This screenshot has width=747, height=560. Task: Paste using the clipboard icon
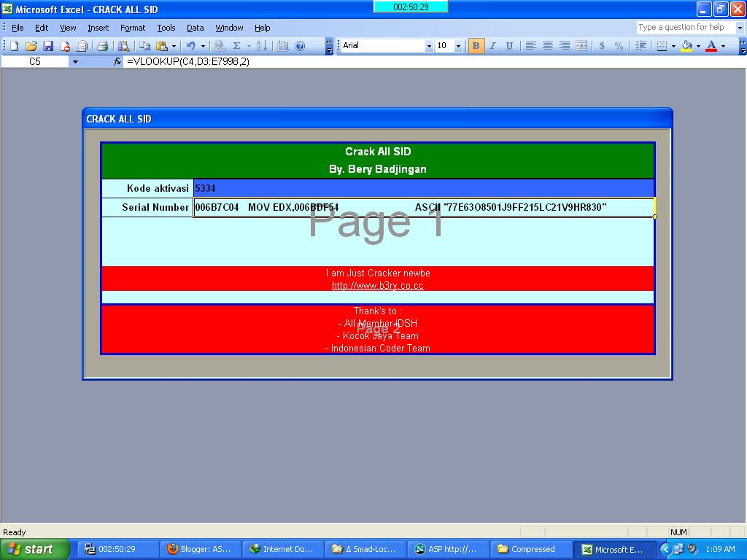[x=162, y=46]
